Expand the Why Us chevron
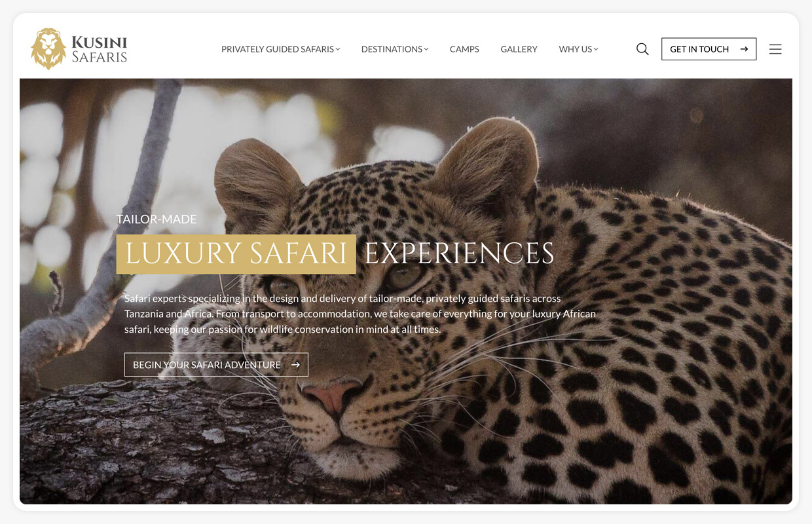Viewport: 812px width, 524px height. [596, 49]
